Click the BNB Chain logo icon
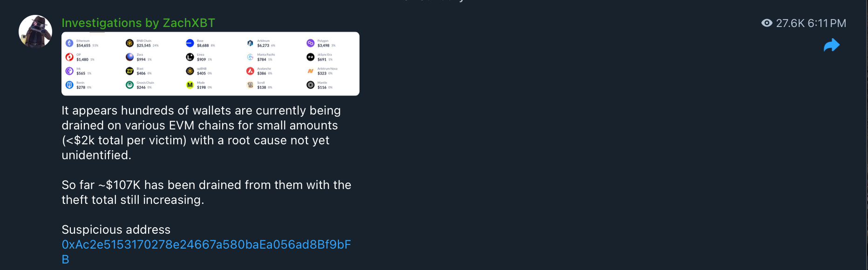This screenshot has width=868, height=270. [x=130, y=43]
